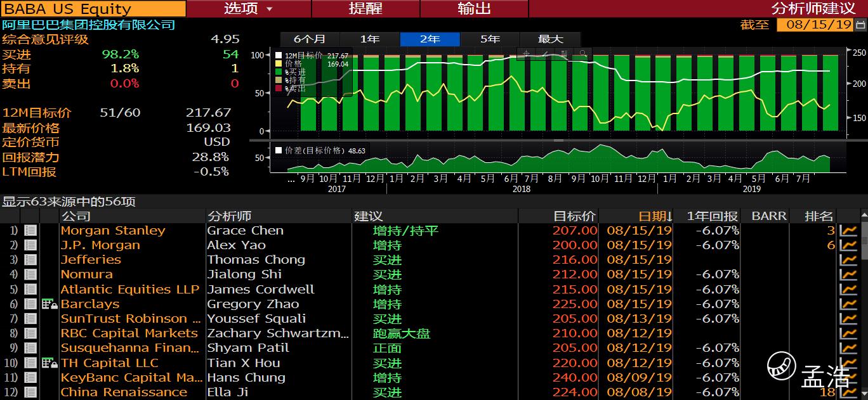Open the Nomura report document icon
Viewport: 868px width, 400px height.
tap(30, 274)
